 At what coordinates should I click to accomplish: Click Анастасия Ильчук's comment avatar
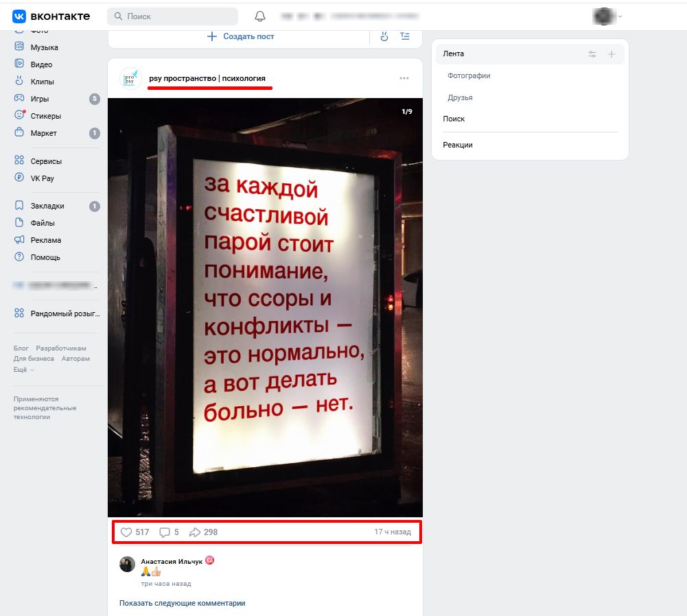(x=127, y=565)
